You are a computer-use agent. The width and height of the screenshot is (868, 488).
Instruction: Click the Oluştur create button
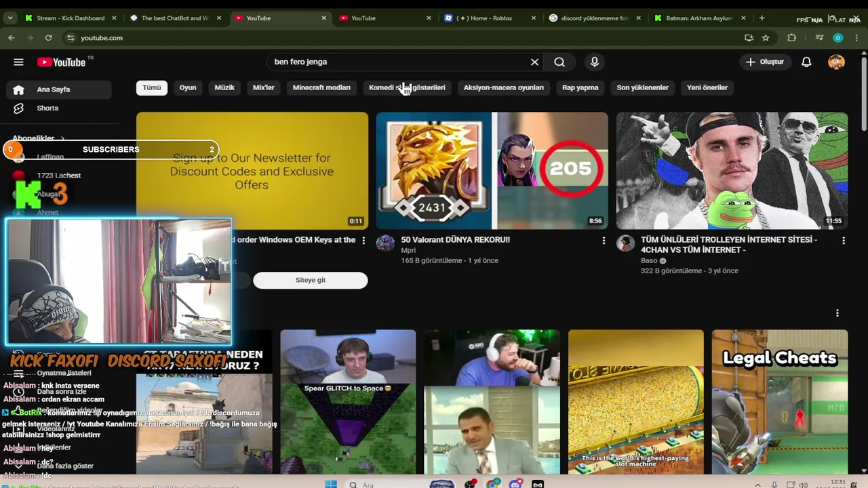(765, 62)
